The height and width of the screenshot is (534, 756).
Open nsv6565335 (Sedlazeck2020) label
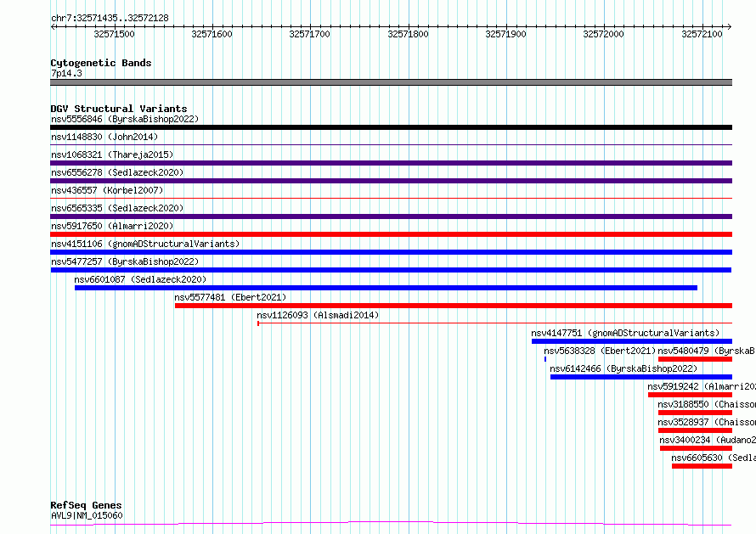coord(117,208)
